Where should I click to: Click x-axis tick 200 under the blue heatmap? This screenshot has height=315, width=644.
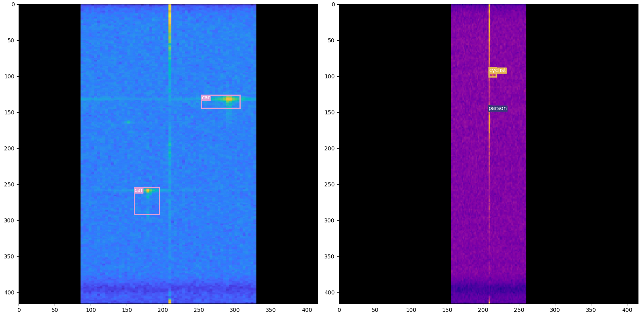[x=163, y=310]
